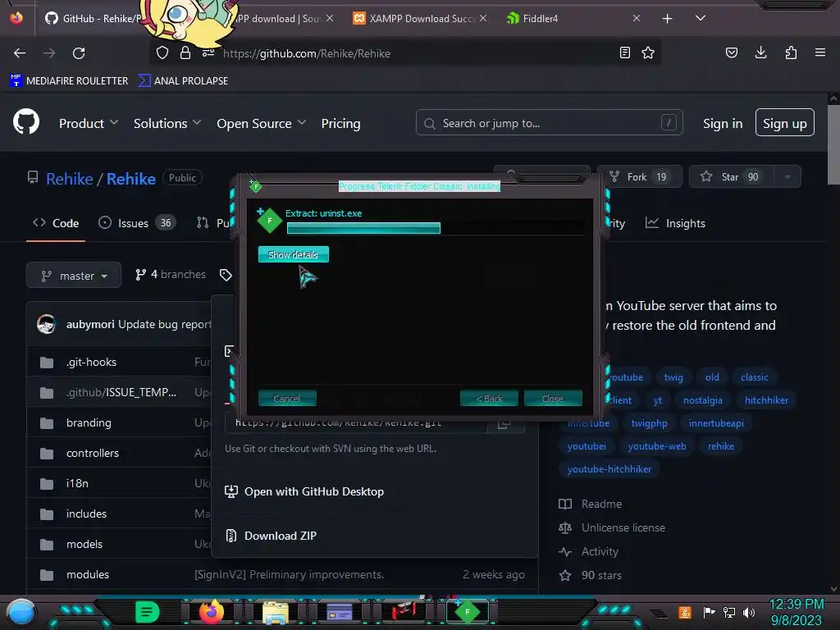
Task: Open the branding folder
Action: (x=89, y=422)
